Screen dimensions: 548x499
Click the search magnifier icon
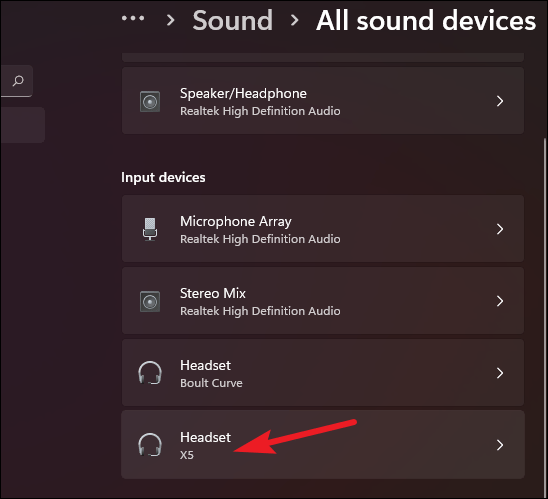(x=18, y=81)
